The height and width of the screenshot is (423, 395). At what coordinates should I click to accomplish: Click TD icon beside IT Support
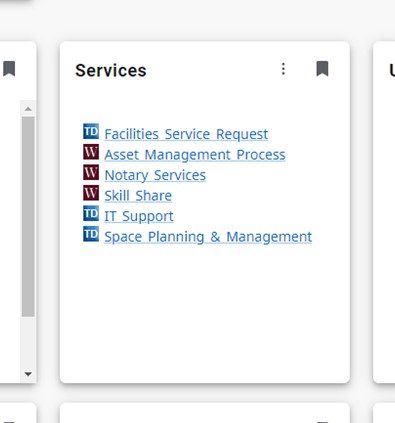tap(91, 213)
